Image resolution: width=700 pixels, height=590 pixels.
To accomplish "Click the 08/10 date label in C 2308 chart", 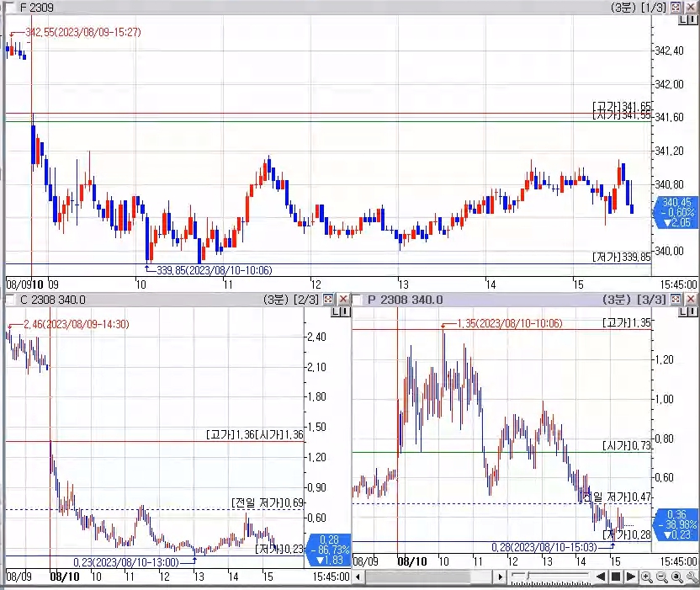I will pyautogui.click(x=64, y=577).
